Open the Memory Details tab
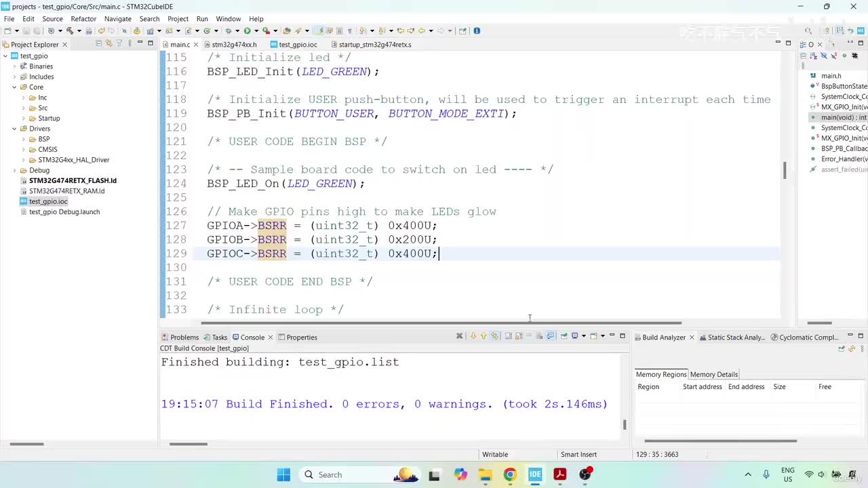The height and width of the screenshot is (488, 868). pyautogui.click(x=714, y=374)
